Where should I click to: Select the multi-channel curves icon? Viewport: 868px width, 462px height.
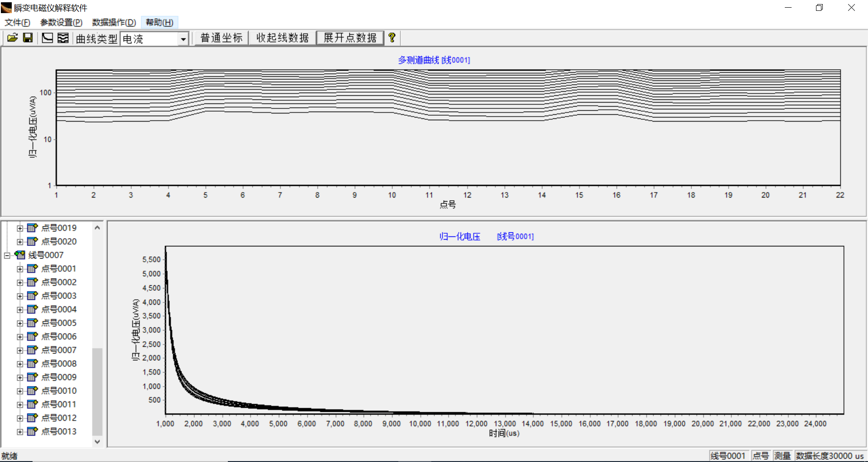[63, 38]
